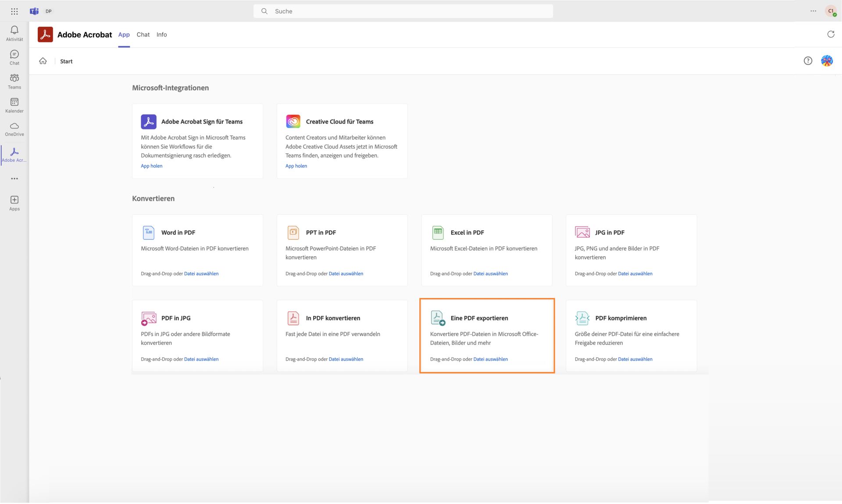
Task: Get Creative Cloud via App holen
Action: [296, 166]
